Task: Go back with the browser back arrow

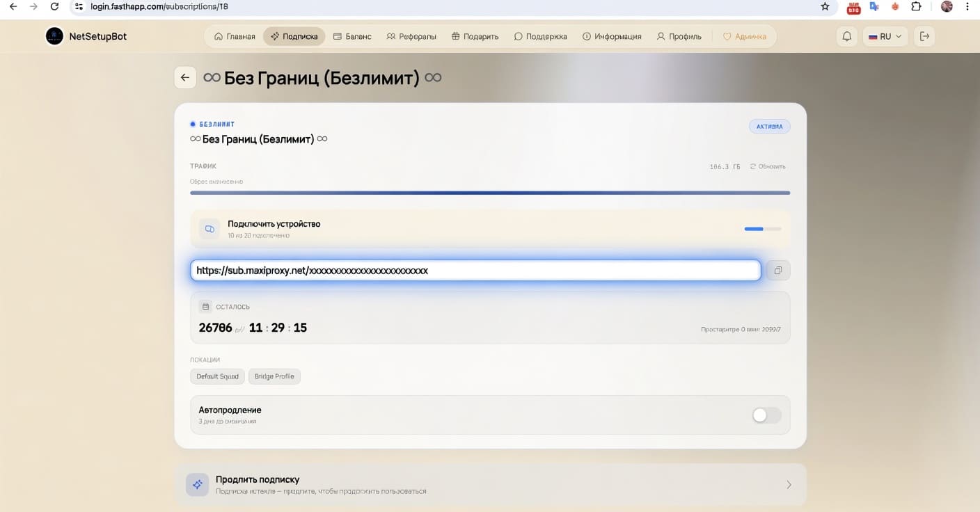Action: point(13,6)
